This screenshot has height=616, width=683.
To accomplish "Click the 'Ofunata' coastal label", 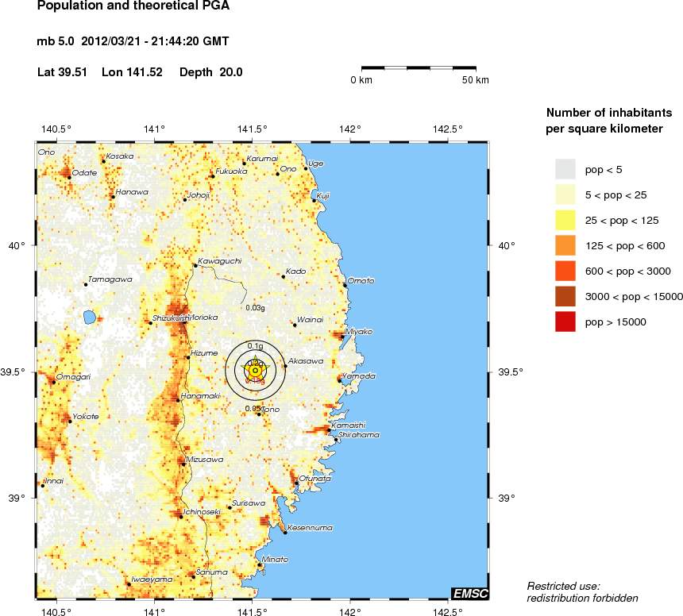I will click(x=315, y=479).
